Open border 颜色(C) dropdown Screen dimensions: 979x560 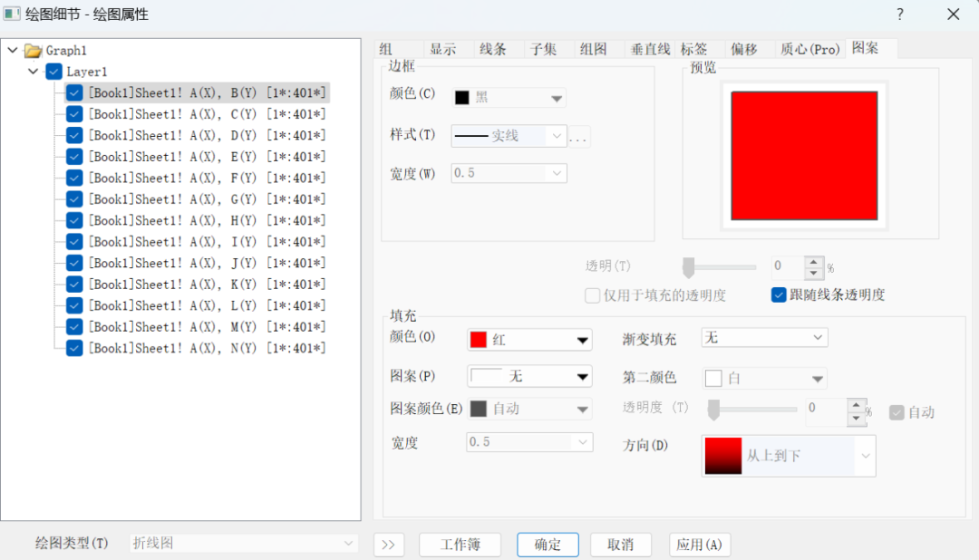pos(509,98)
